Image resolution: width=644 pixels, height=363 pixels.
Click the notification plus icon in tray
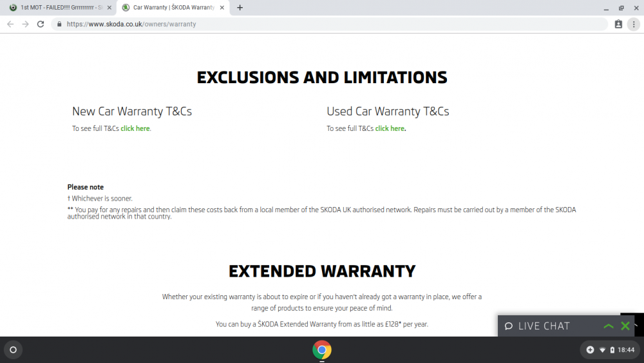click(x=590, y=350)
